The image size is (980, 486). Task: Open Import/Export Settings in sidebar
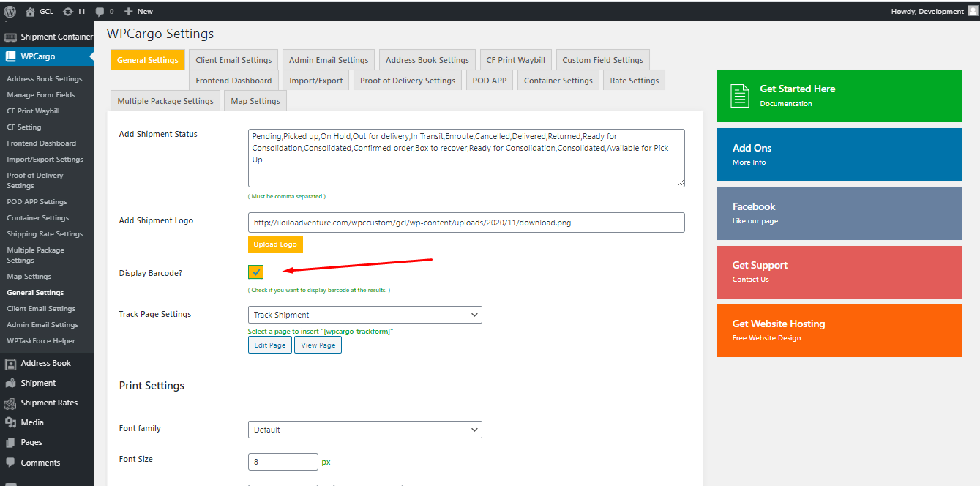[x=45, y=160]
